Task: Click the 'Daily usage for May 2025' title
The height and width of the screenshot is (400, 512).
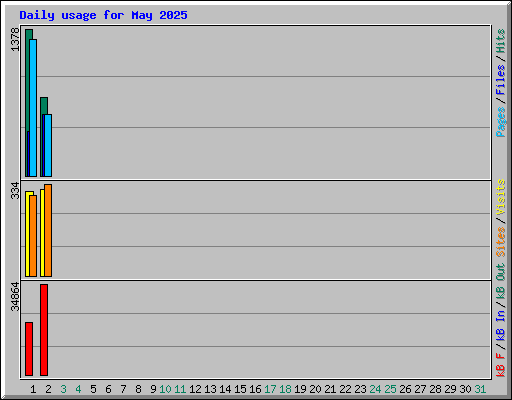Action: pos(103,15)
